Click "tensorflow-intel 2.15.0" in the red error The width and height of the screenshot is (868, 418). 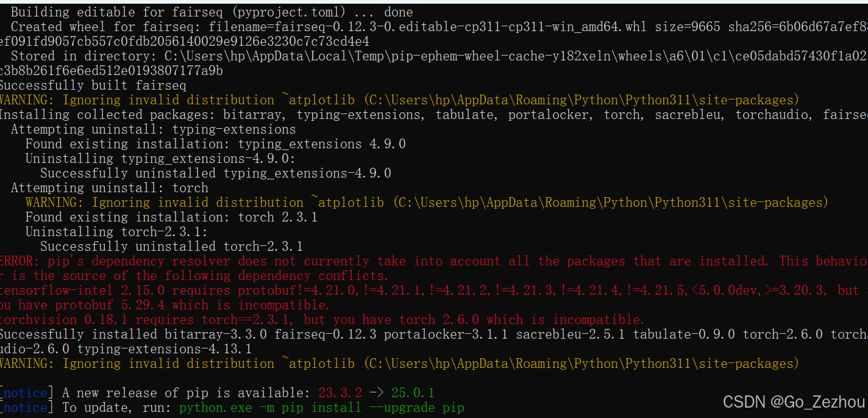click(82, 290)
